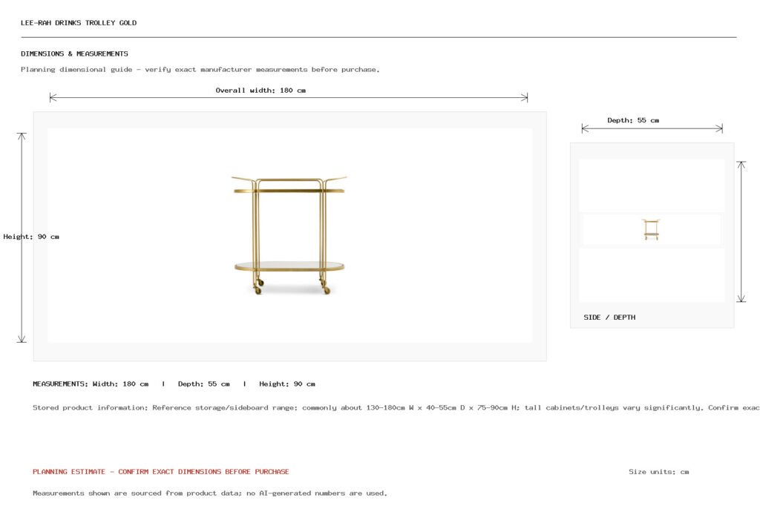Click 'Depth: 55 cm' in measurements row

click(203, 384)
